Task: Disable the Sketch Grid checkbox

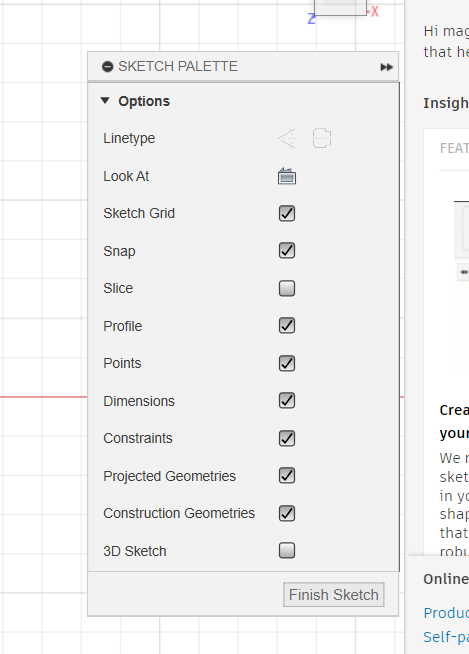Action: (287, 214)
